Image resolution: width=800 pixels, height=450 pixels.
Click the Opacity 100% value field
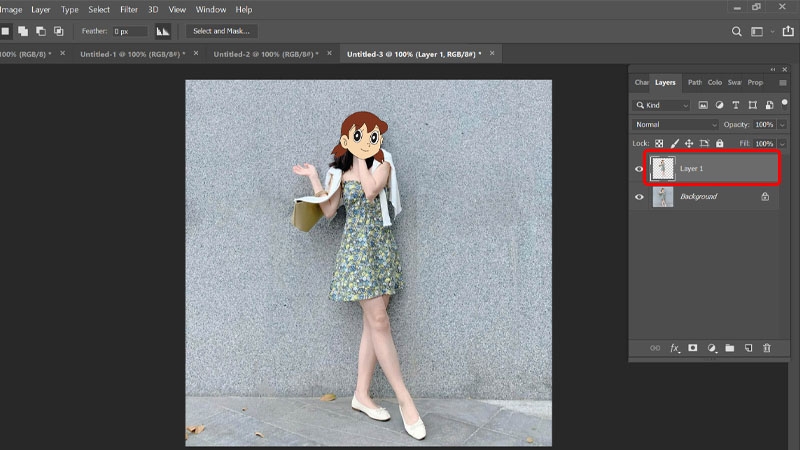coord(764,124)
